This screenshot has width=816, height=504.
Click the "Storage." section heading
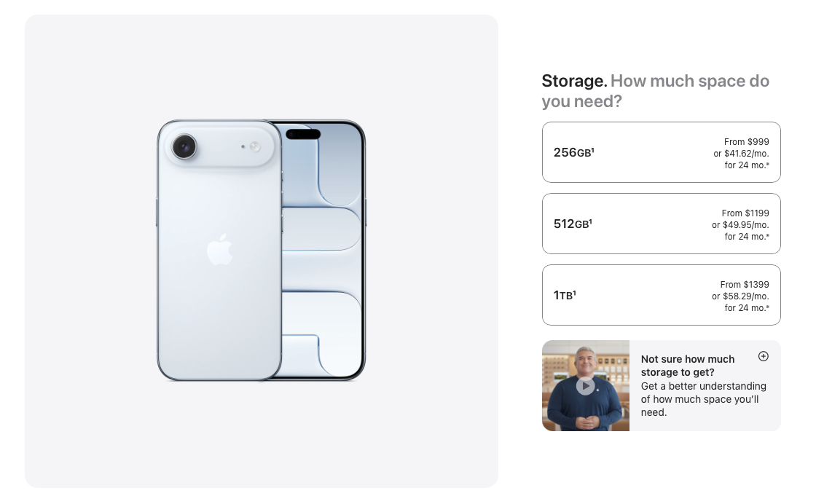pos(574,81)
